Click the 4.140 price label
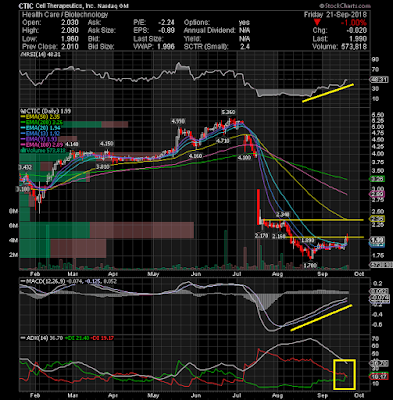The width and height of the screenshot is (393, 400). point(71,144)
